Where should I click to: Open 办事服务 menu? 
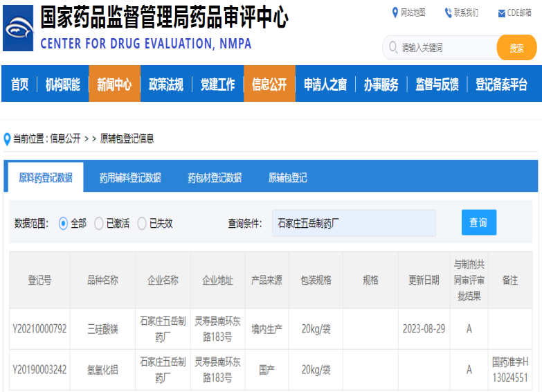pyautogui.click(x=381, y=84)
